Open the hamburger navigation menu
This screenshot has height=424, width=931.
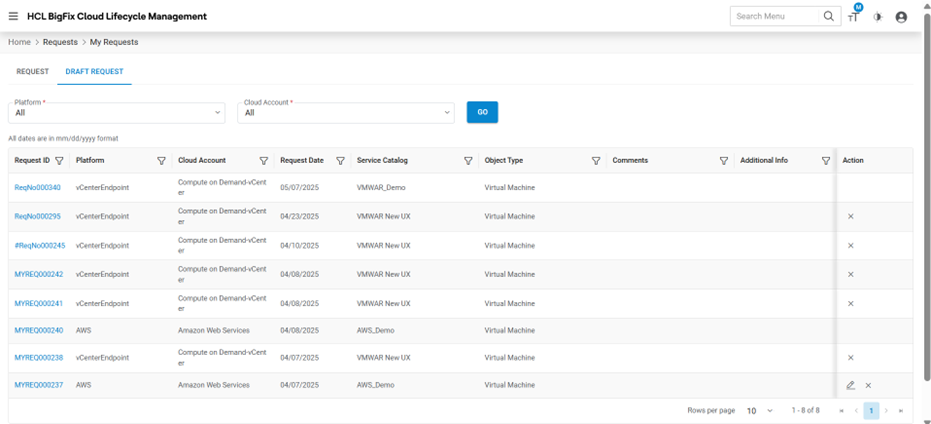pos(13,17)
